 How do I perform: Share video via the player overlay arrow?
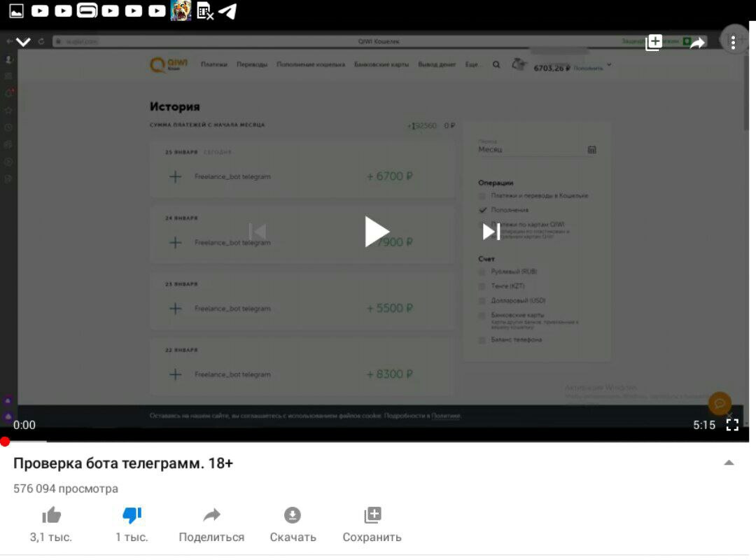click(x=697, y=43)
